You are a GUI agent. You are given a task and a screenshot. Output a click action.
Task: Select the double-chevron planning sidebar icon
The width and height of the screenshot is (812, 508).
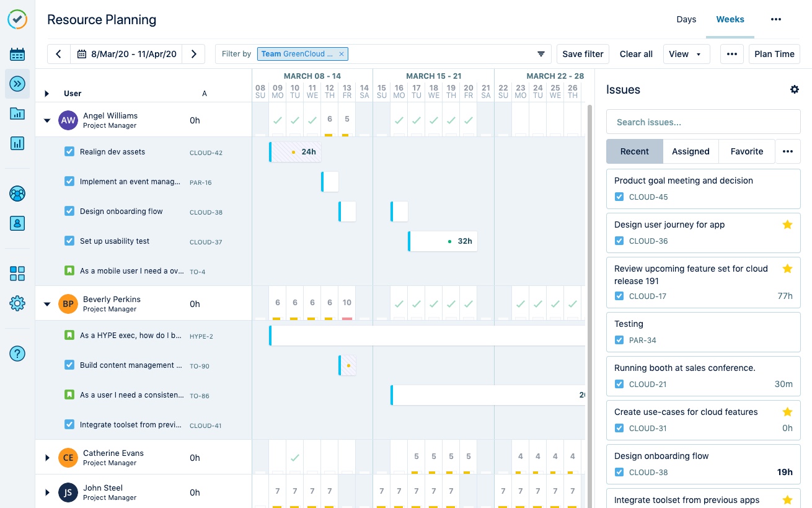(x=17, y=84)
